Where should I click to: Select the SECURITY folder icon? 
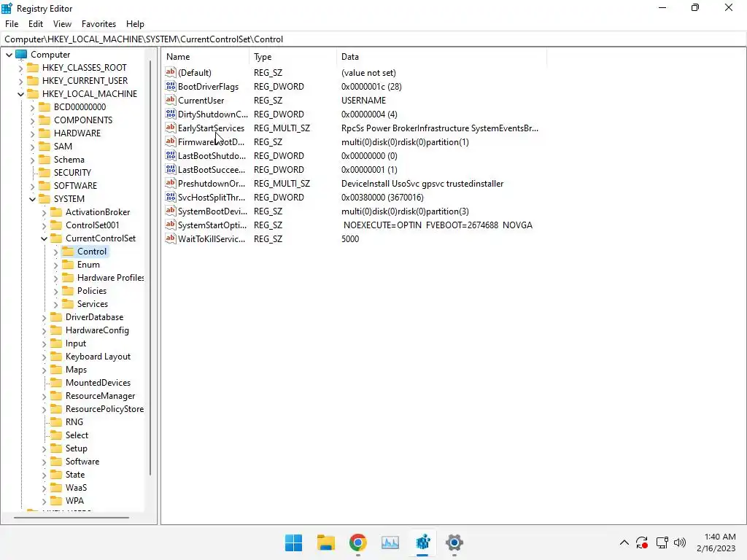point(44,172)
